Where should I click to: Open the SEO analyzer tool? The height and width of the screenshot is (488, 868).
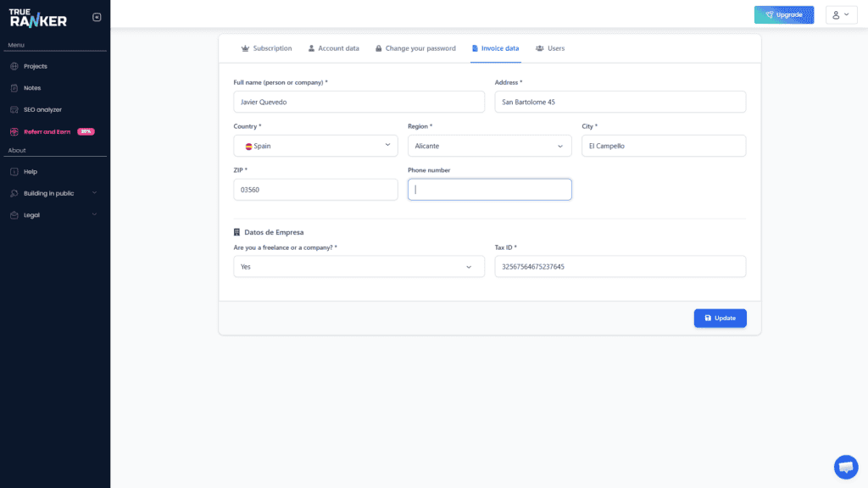pos(42,109)
